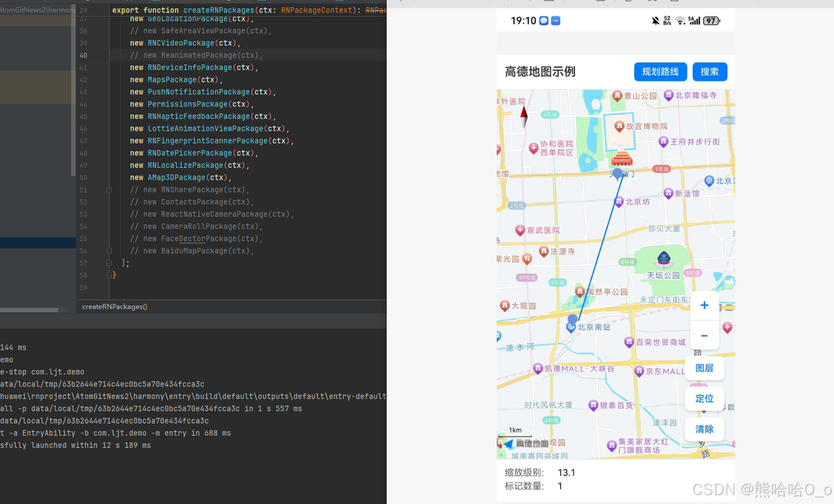The height and width of the screenshot is (504, 834).
Task: Select the 景山公园 marker icon
Action: (x=617, y=96)
